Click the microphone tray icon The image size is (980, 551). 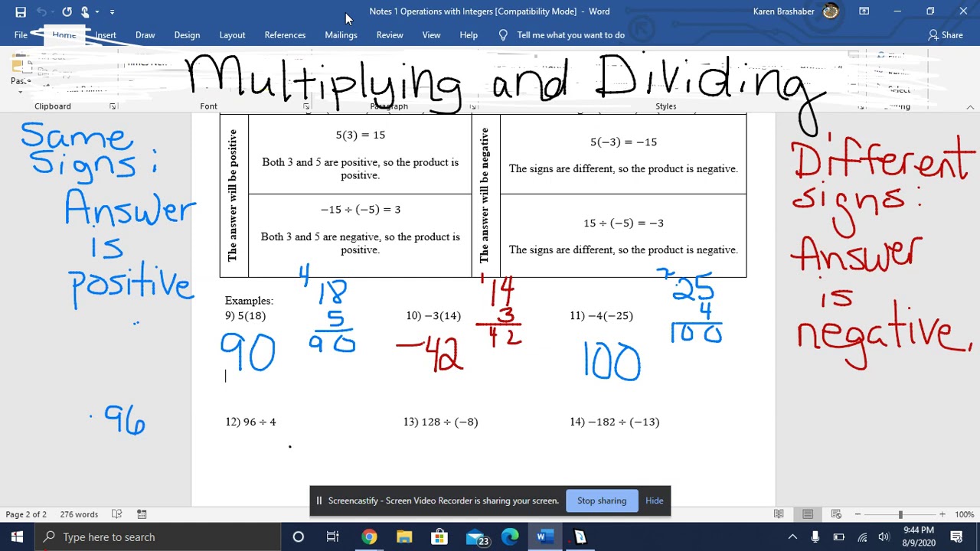coord(815,537)
